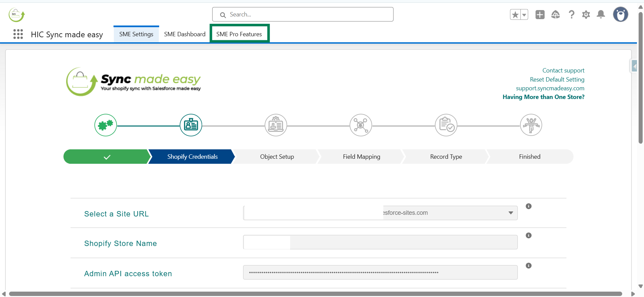Open the Setup gear menu

586,15
